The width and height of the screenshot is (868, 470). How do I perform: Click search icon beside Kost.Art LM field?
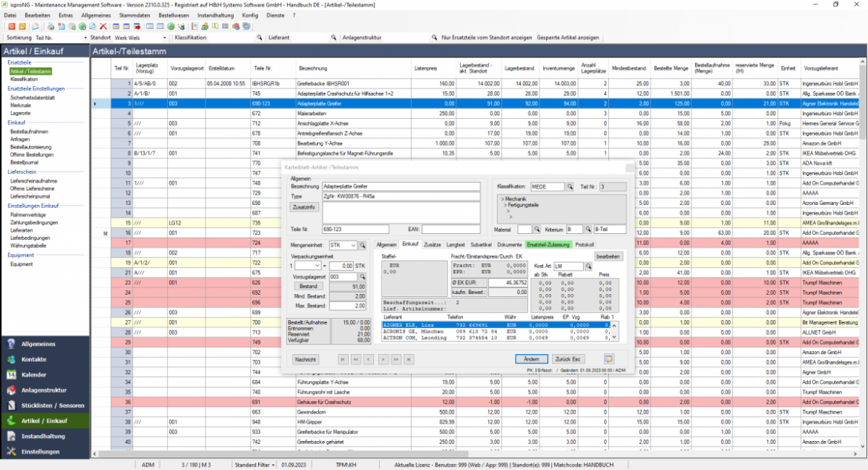click(x=588, y=266)
